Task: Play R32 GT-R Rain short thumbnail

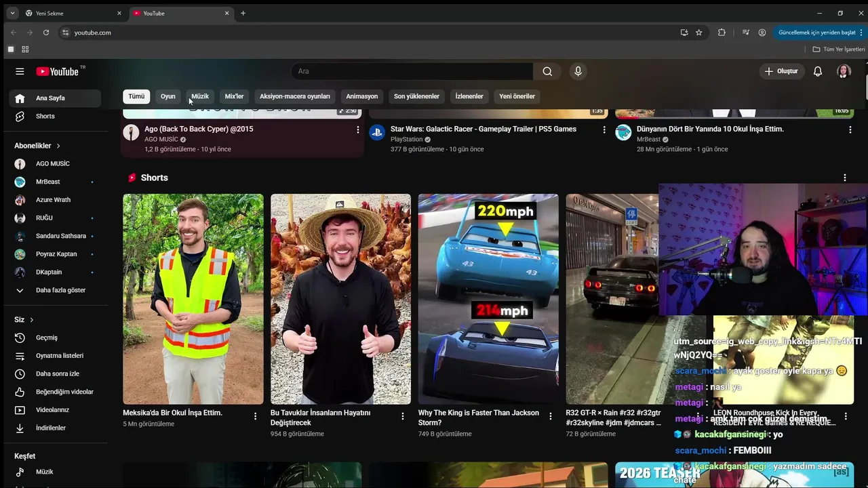Action: tap(612, 299)
